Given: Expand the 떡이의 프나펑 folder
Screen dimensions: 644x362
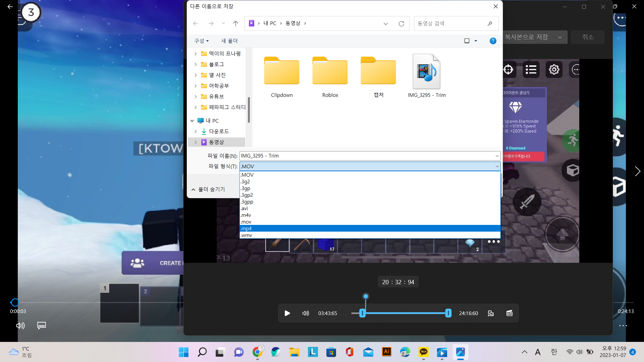Looking at the screenshot, I should [196, 54].
